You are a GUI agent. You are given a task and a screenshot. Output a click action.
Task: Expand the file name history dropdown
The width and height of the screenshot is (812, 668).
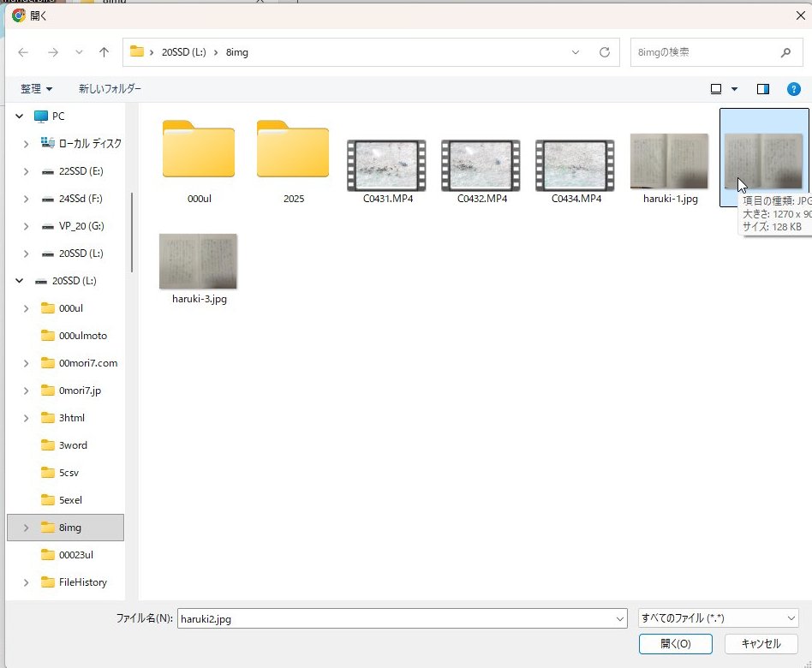620,618
